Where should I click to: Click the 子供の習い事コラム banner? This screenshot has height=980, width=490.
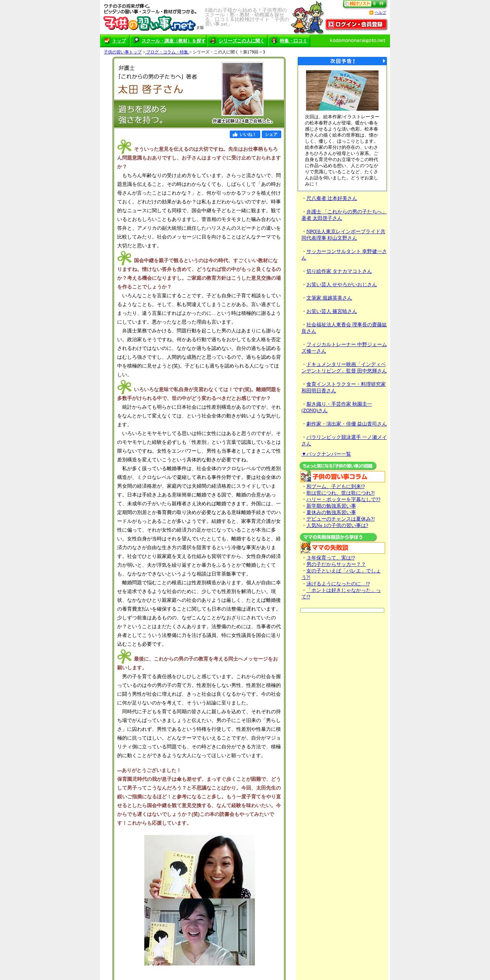342,477
